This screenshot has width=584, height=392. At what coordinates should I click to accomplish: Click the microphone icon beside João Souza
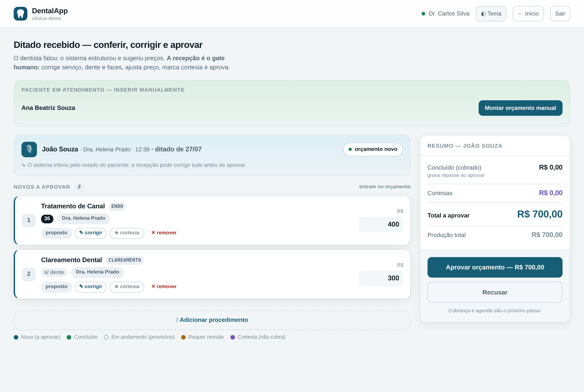(x=29, y=149)
